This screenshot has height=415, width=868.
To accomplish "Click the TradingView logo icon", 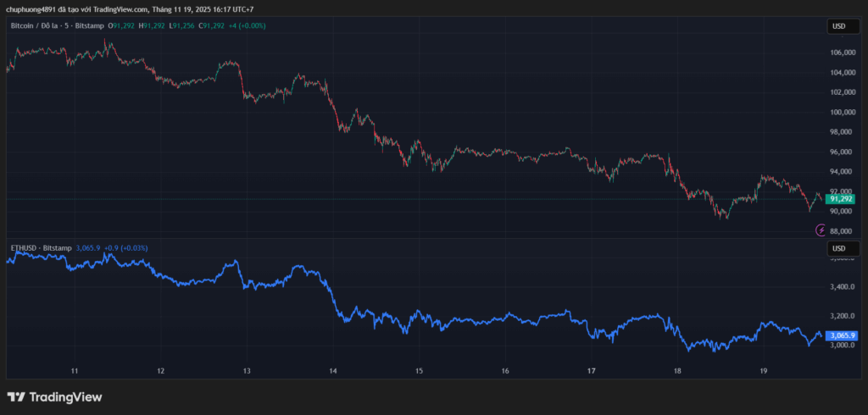I will click(x=15, y=396).
